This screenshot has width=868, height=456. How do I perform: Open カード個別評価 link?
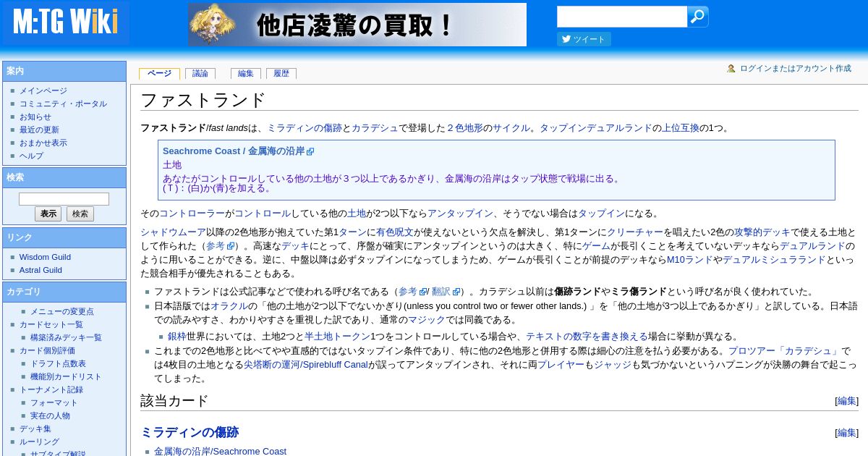click(x=47, y=351)
